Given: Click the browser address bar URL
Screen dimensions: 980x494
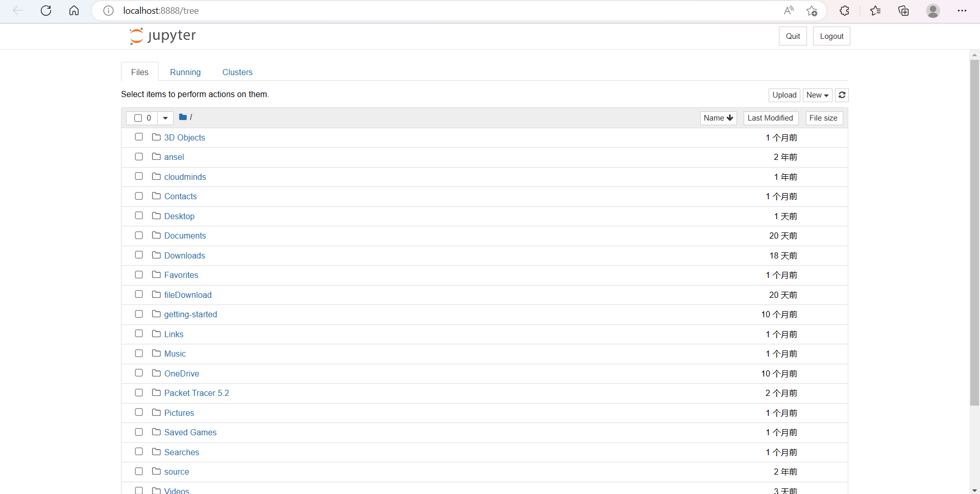Looking at the screenshot, I should (x=161, y=11).
